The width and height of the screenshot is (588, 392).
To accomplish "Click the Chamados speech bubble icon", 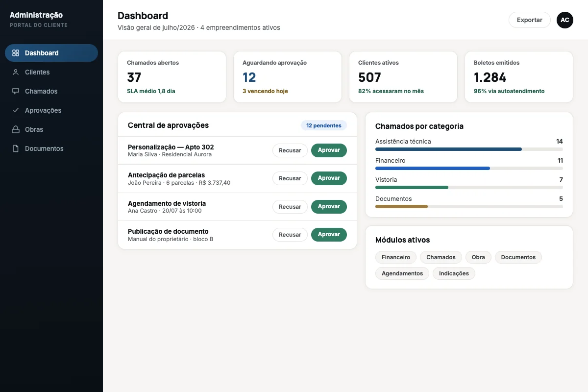I will pyautogui.click(x=16, y=91).
